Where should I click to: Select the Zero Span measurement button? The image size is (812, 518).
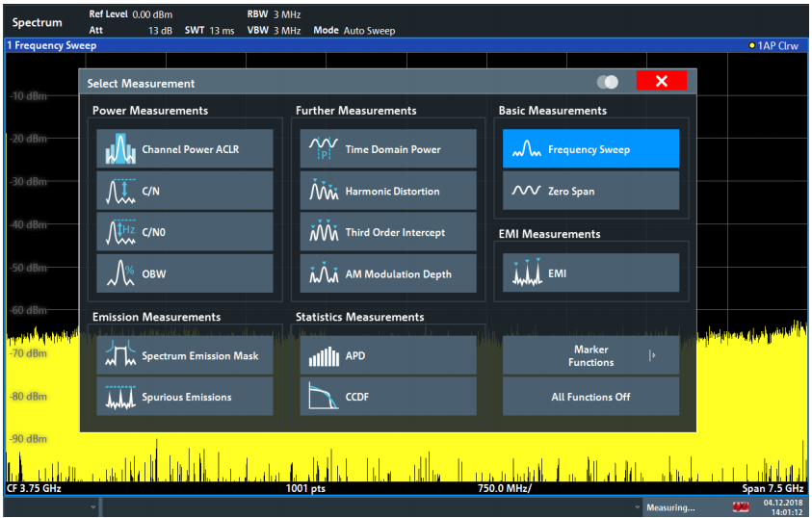590,191
